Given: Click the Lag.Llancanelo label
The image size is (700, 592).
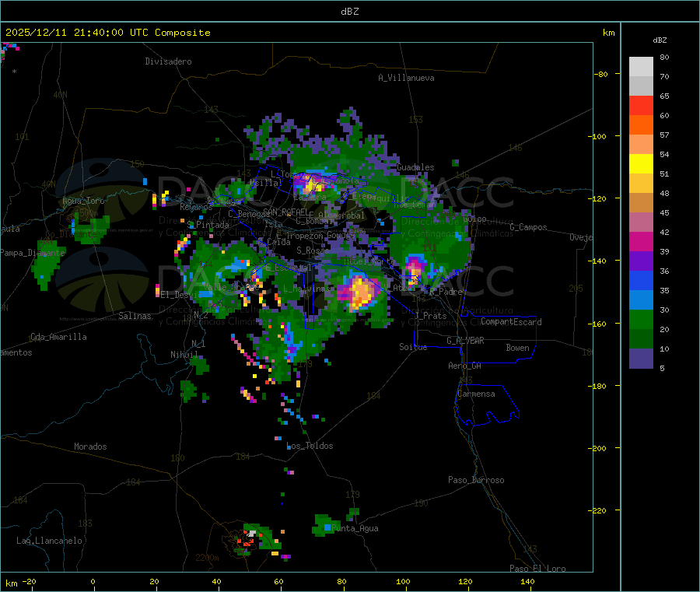Looking at the screenshot, I should coord(49,541).
